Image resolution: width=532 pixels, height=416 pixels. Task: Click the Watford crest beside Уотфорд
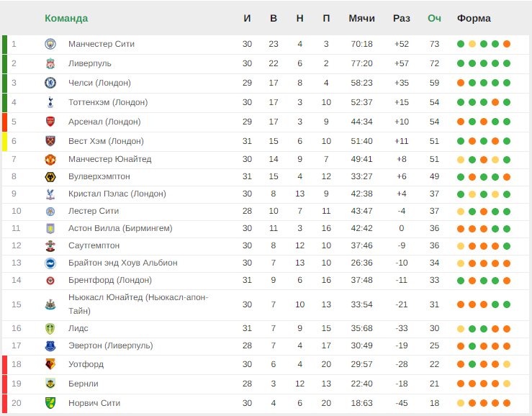coord(50,364)
